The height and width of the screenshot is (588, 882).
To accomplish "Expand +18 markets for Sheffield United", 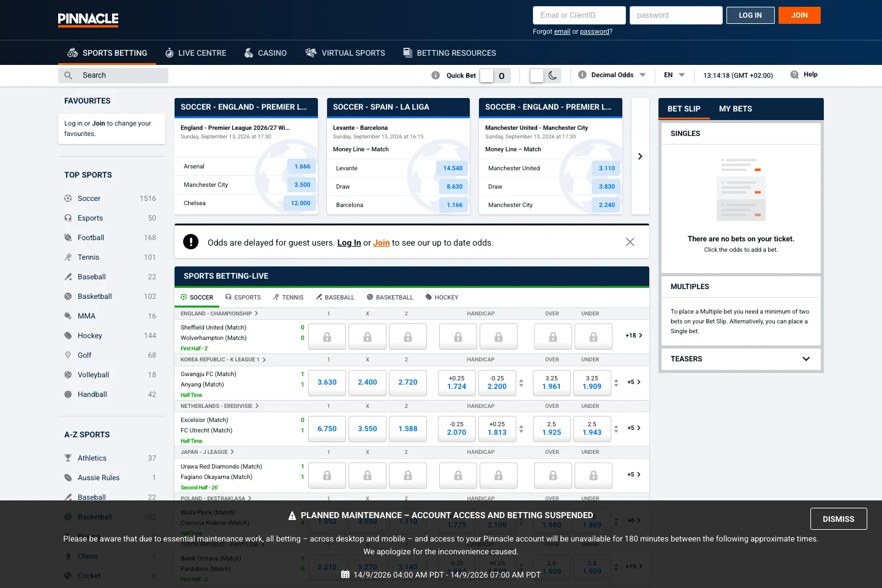I will pyautogui.click(x=633, y=336).
